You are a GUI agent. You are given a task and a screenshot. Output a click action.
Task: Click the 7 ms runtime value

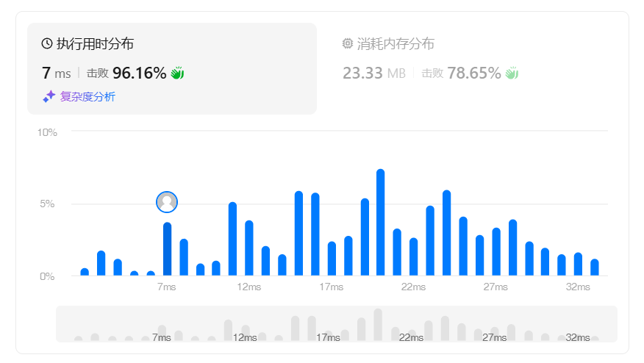(57, 73)
